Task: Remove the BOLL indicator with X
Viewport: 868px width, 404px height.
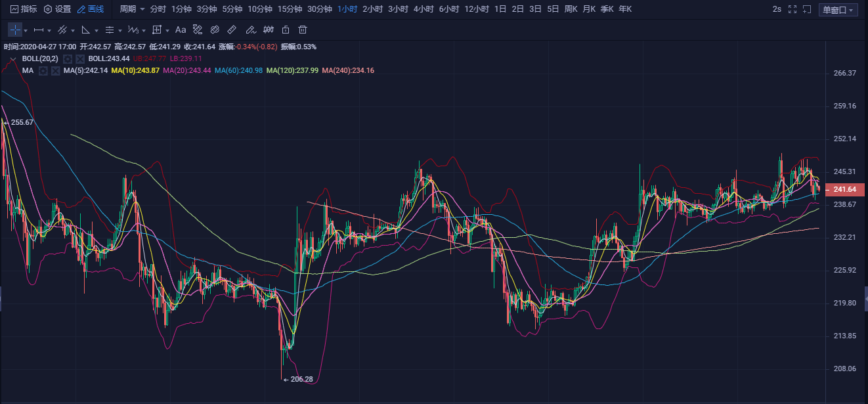Action: [80, 58]
